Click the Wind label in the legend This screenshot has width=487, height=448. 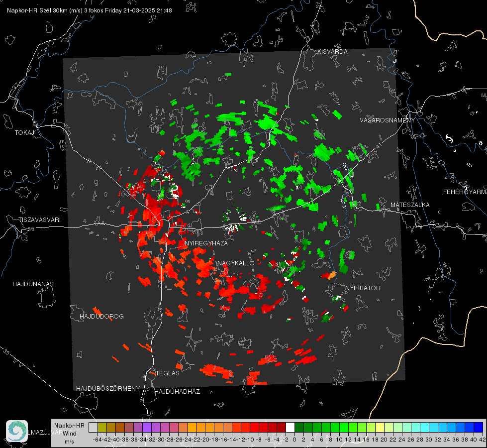coord(70,434)
